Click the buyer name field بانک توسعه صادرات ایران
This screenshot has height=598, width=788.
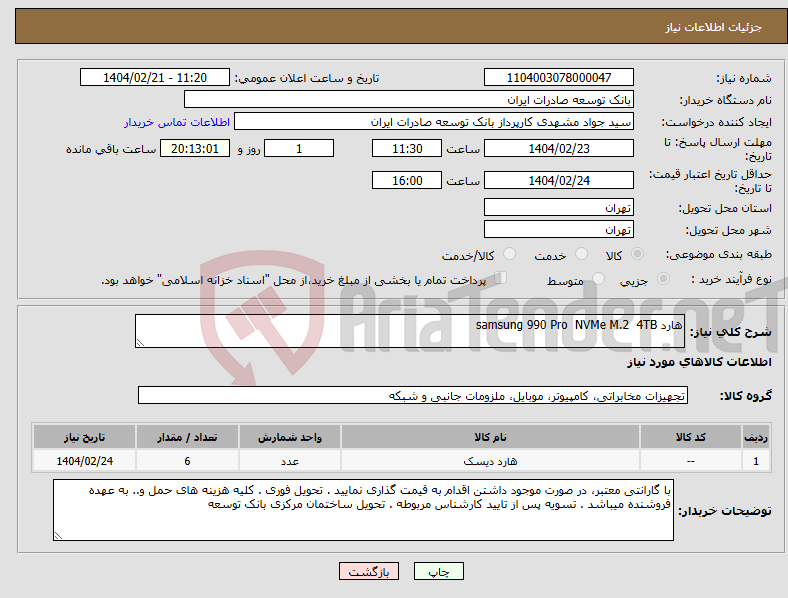pyautogui.click(x=409, y=99)
